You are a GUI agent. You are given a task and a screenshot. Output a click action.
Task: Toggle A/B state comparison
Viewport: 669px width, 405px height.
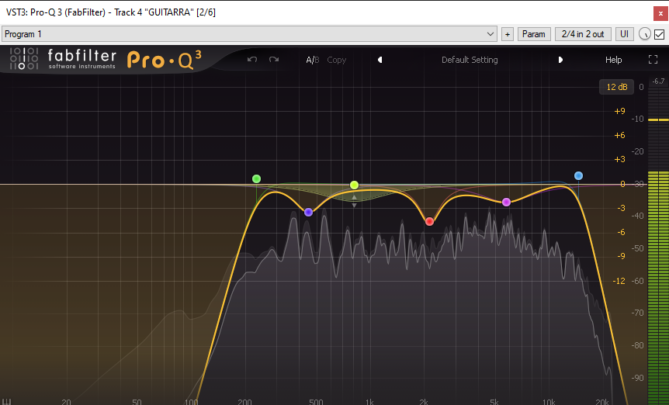pyautogui.click(x=312, y=60)
